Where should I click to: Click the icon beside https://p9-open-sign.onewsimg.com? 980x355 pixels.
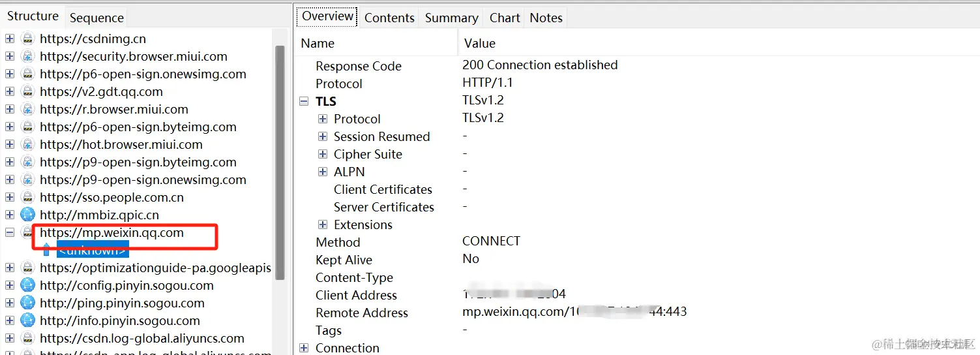(x=27, y=179)
